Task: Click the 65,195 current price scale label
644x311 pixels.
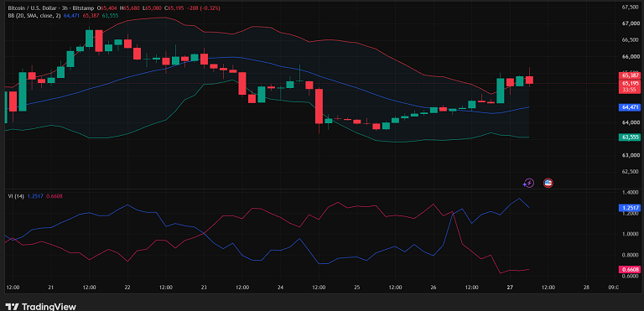Action: point(630,83)
